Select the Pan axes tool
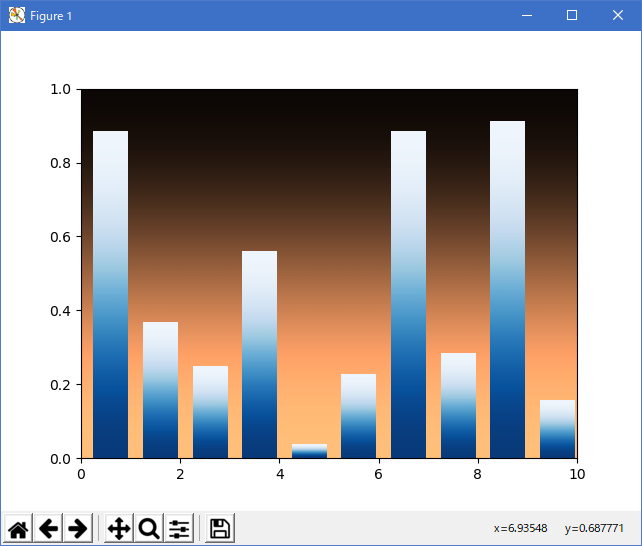Screen dimensions: 642x546 coord(119,528)
